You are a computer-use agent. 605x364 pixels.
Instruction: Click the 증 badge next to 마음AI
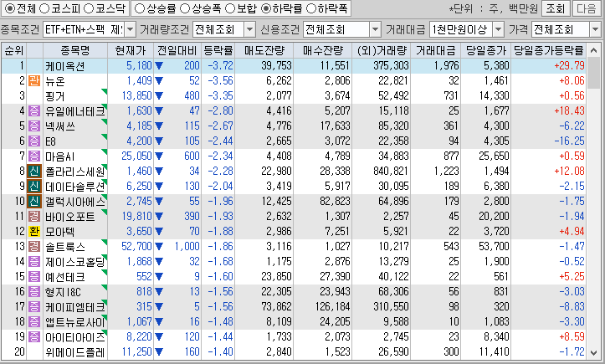34,156
